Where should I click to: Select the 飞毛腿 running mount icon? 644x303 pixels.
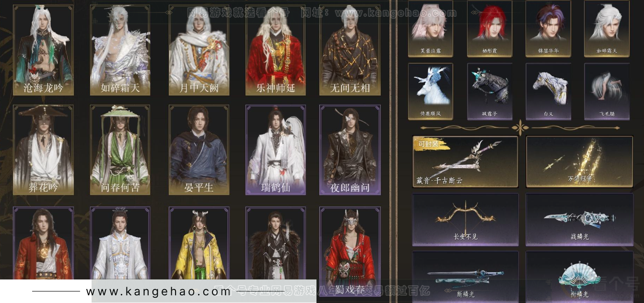coord(607,92)
